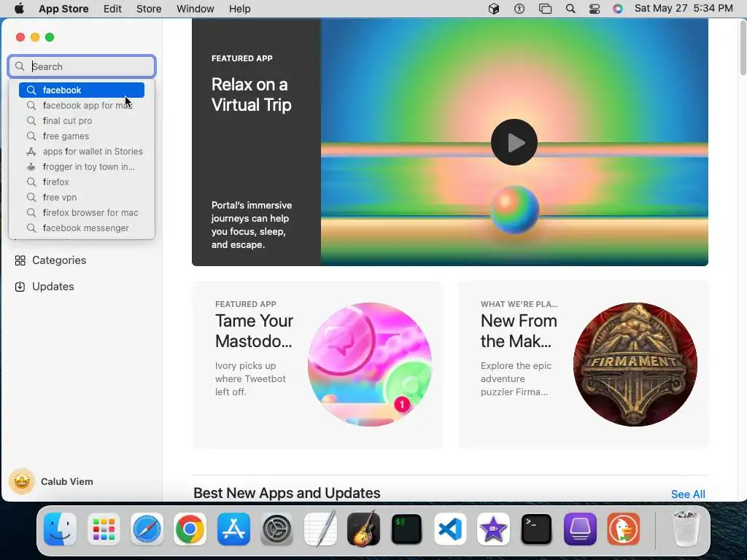
Task: Launch DuckDuckGo browser from dock
Action: 623,529
